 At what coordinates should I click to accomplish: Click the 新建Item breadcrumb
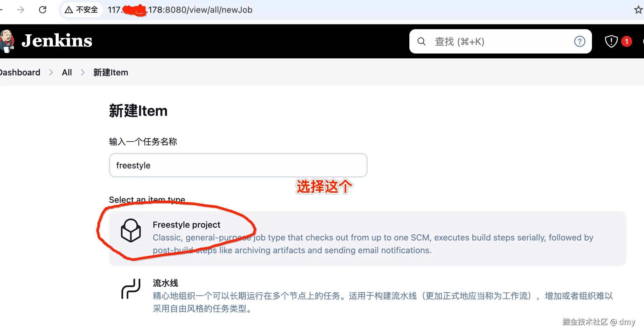click(x=111, y=72)
